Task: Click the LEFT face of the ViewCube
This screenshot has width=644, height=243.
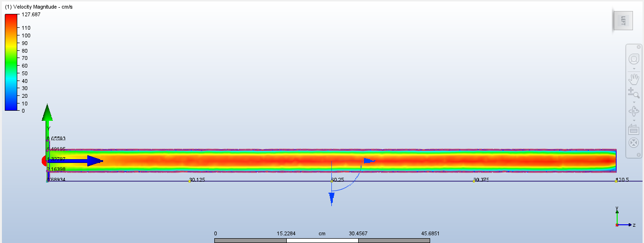Action: coord(623,21)
